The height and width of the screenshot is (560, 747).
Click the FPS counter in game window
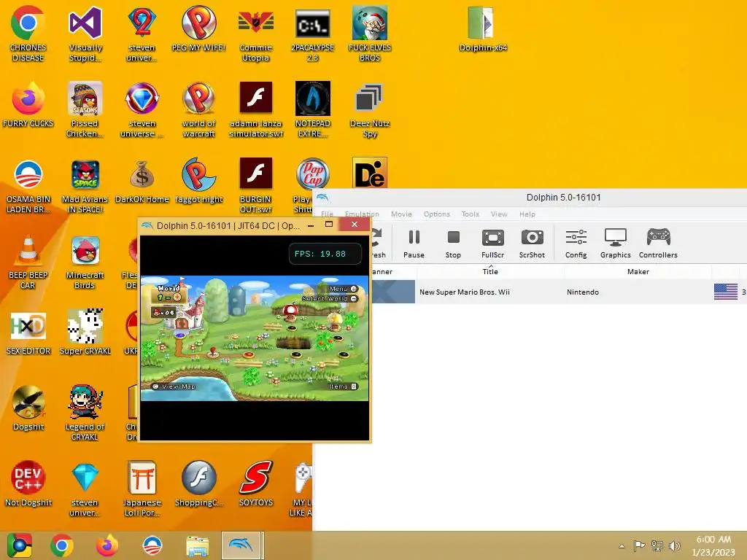[325, 254]
